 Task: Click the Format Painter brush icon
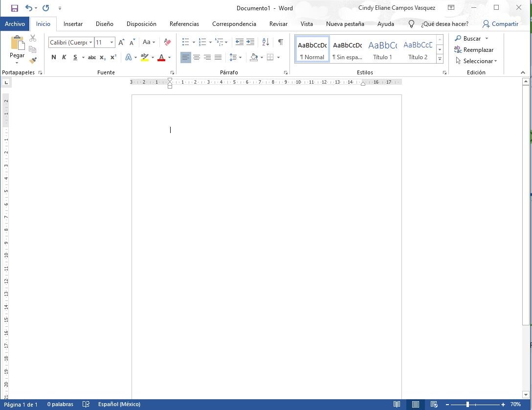pos(33,60)
